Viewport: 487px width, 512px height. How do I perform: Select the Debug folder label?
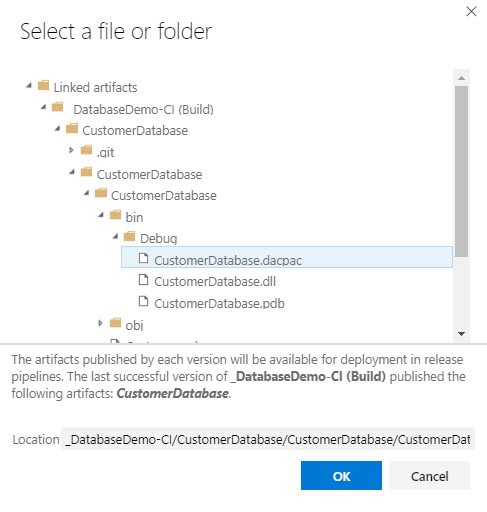pyautogui.click(x=159, y=239)
